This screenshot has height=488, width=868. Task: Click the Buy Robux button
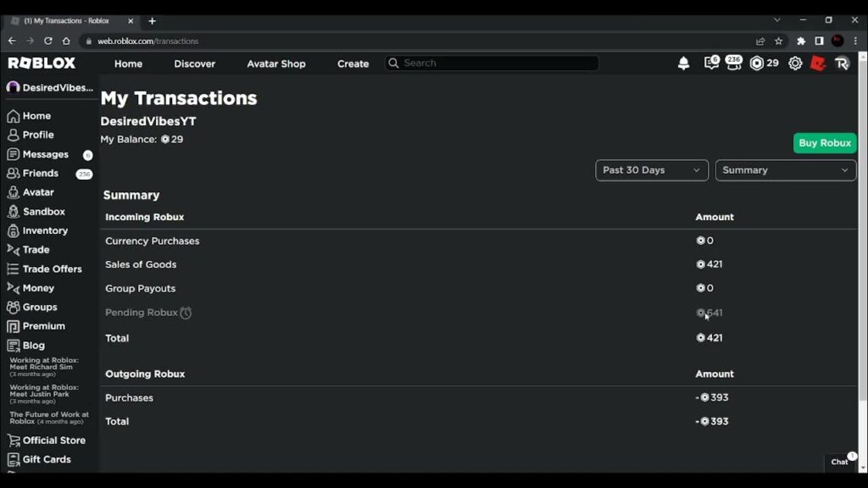(x=825, y=143)
